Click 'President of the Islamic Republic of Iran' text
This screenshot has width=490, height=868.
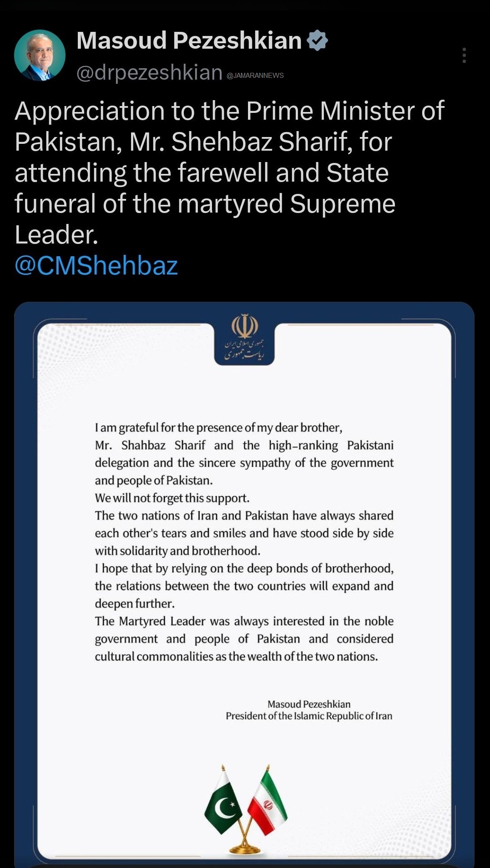(x=309, y=716)
